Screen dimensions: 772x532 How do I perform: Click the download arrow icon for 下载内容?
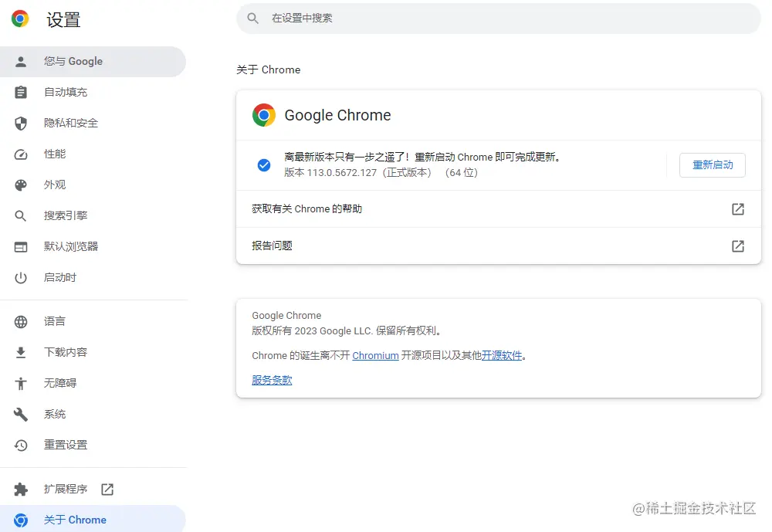pyautogui.click(x=21, y=353)
